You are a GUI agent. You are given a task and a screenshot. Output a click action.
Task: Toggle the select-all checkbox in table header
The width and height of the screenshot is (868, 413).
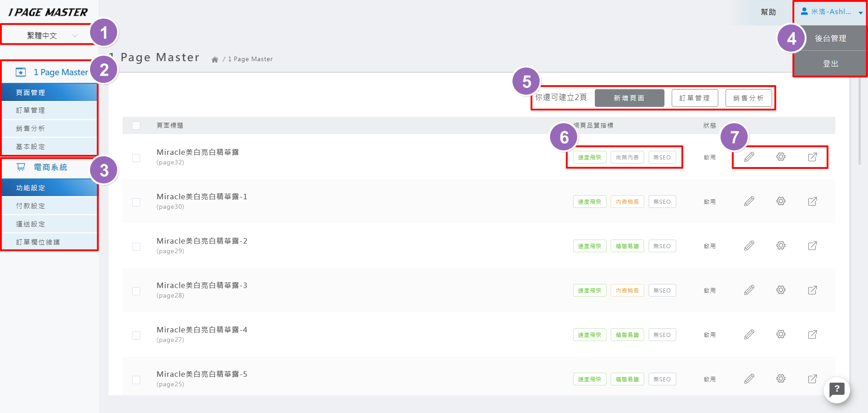coord(136,125)
